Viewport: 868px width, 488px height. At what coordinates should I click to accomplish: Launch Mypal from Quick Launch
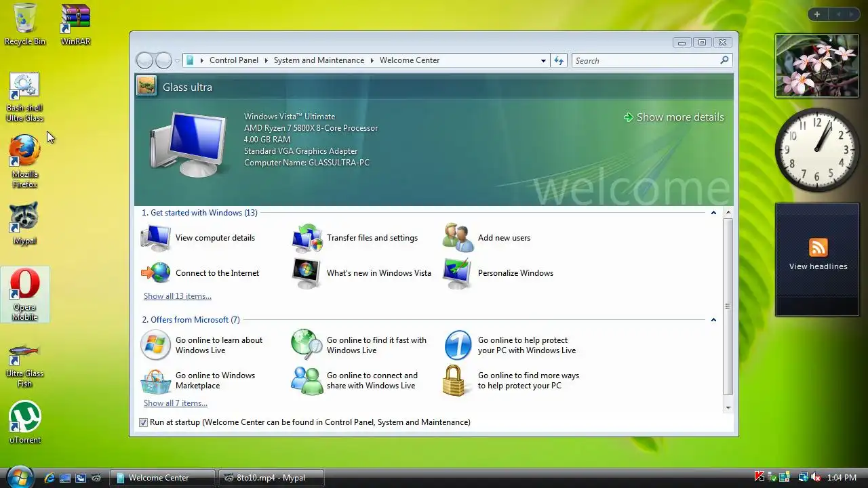click(96, 478)
